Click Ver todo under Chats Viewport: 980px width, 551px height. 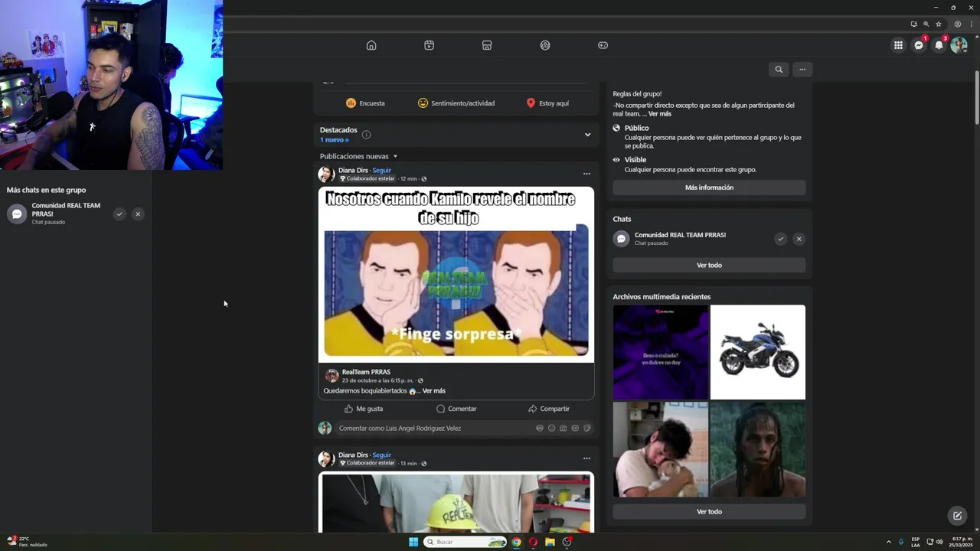[x=709, y=266]
